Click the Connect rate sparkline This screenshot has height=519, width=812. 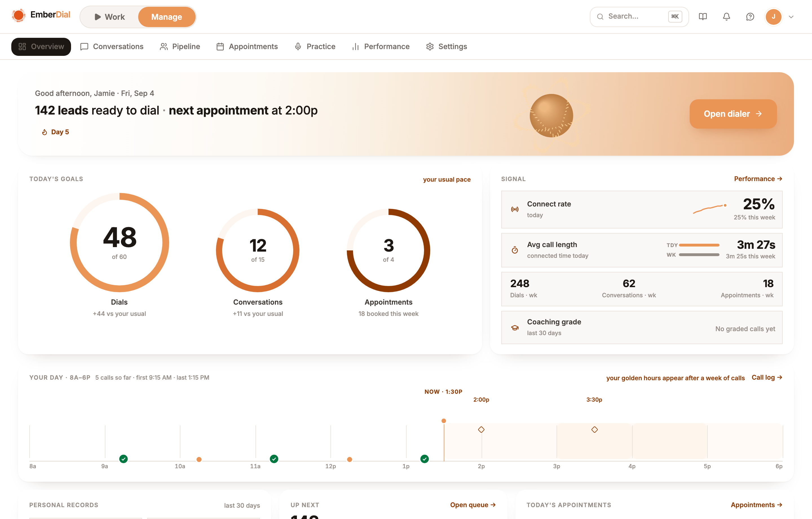click(x=709, y=209)
